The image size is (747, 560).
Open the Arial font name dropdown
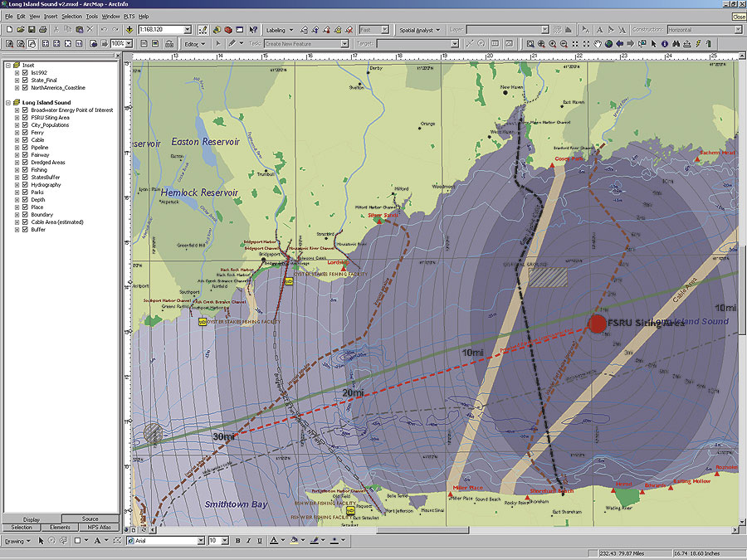200,541
